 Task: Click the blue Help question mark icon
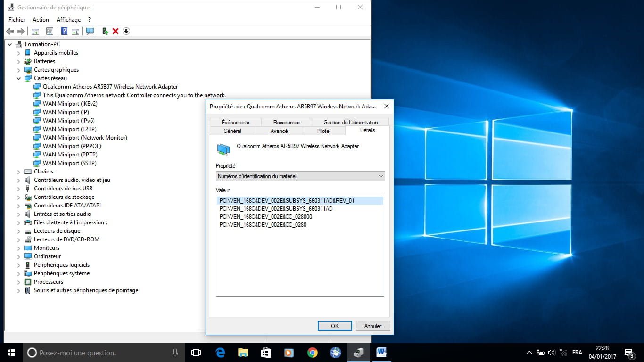pyautogui.click(x=65, y=31)
